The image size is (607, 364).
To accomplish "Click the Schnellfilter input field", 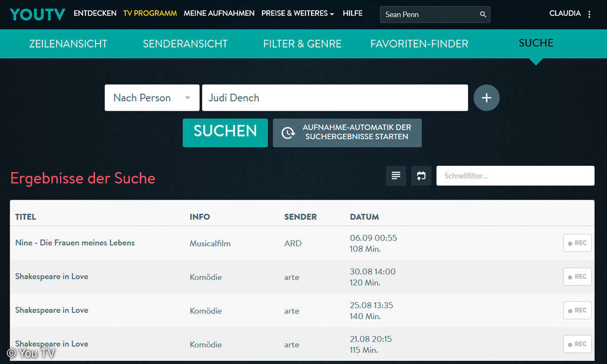I will pyautogui.click(x=515, y=176).
